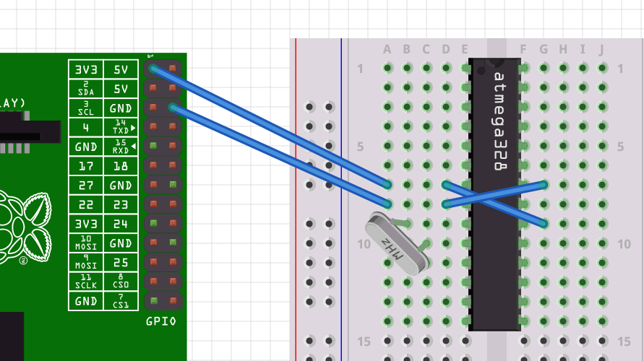Select breadboard column letter F header

tap(523, 49)
